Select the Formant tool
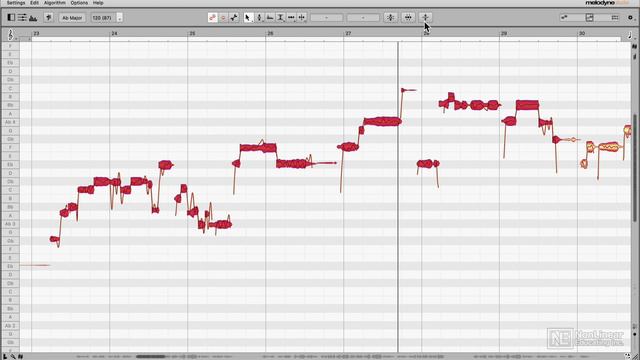 270,18
